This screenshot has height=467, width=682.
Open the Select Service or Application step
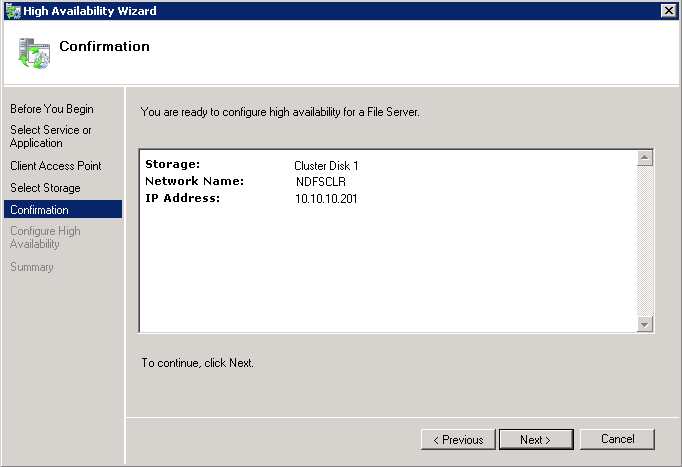tap(51, 136)
